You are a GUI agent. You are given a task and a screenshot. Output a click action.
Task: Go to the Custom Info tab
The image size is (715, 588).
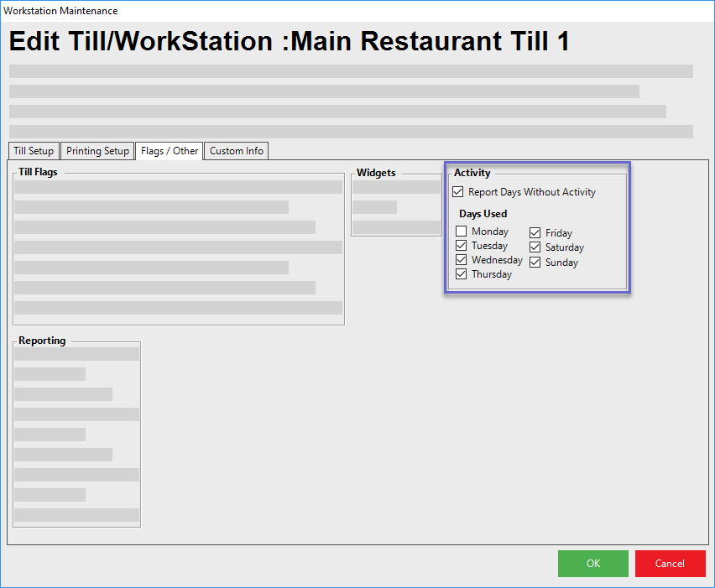pyautogui.click(x=236, y=151)
